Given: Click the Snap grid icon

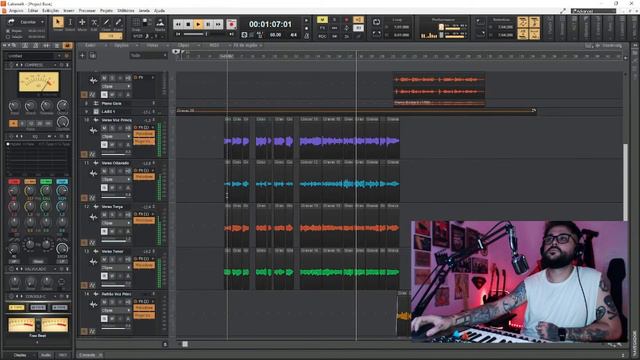Looking at the screenshot, I should tap(136, 22).
